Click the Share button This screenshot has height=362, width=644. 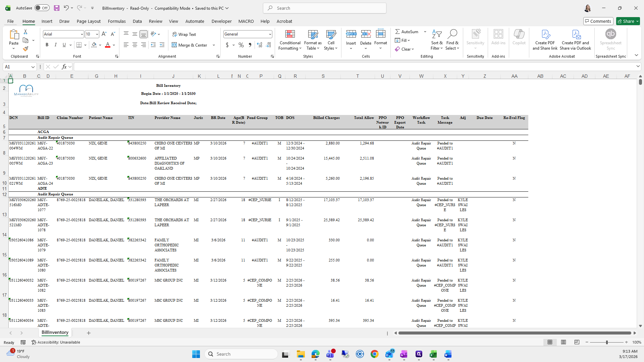pos(626,21)
